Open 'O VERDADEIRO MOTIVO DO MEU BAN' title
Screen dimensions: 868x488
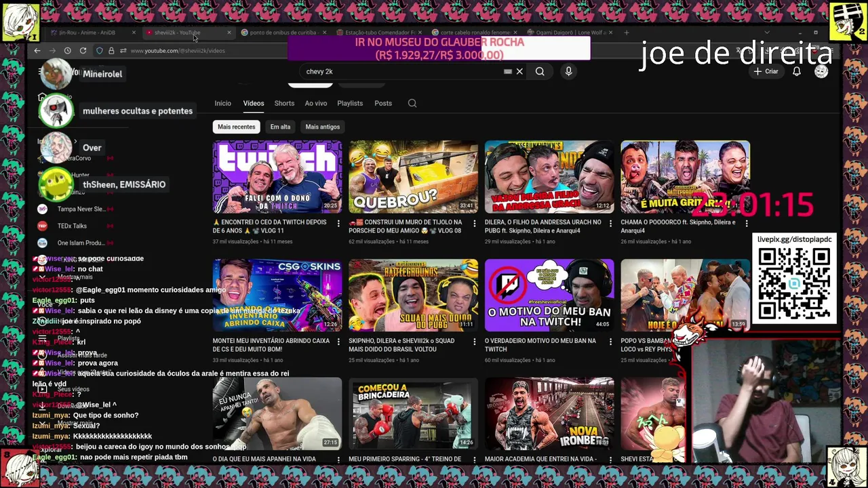click(540, 345)
